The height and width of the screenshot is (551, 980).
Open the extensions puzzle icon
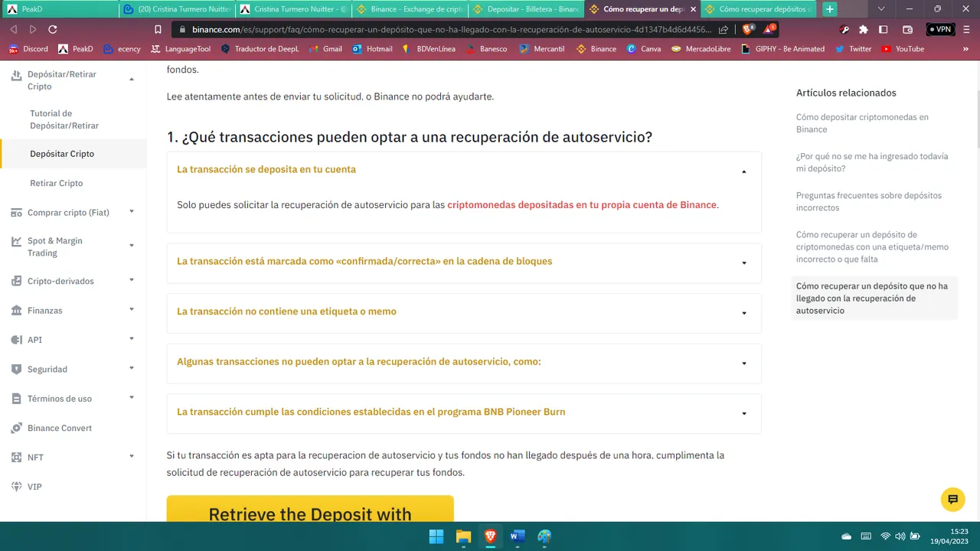click(864, 29)
